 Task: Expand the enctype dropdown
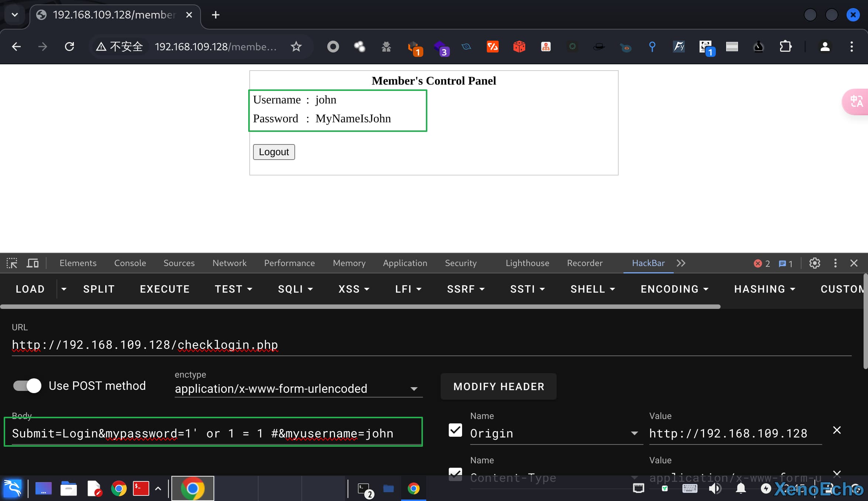point(414,389)
